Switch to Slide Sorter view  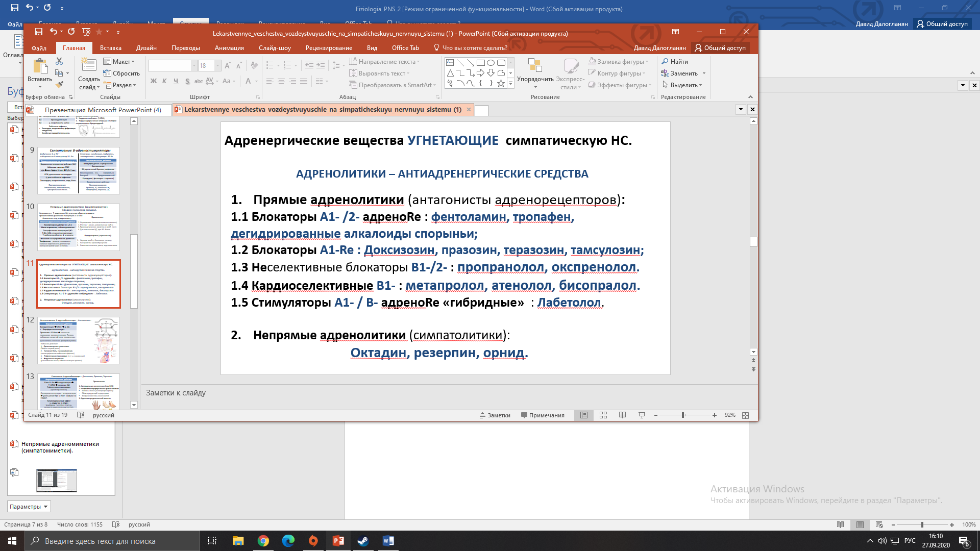(603, 415)
